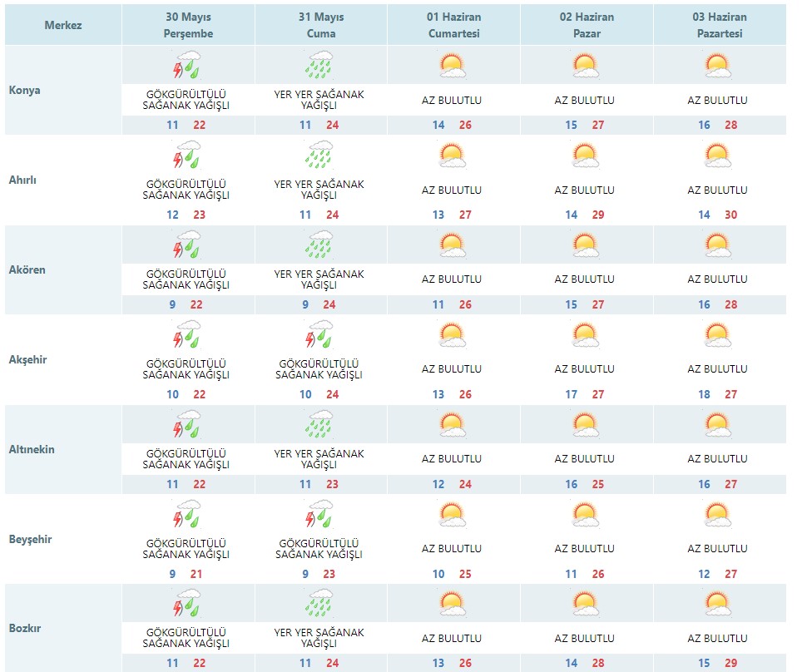Click Konya's thunderstorm icon for 30 Mayıs
The height and width of the screenshot is (672, 802).
186,64
